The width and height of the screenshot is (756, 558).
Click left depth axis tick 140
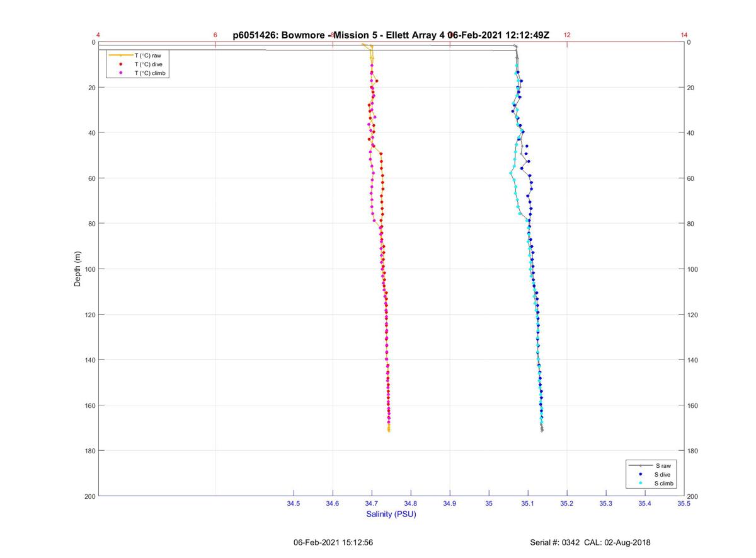pos(89,360)
